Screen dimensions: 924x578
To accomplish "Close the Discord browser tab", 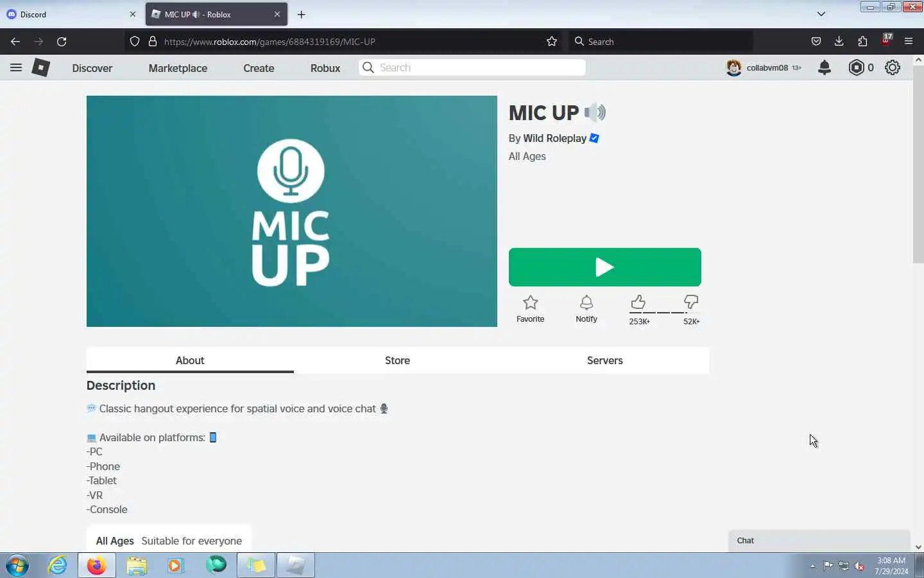I will (x=133, y=14).
